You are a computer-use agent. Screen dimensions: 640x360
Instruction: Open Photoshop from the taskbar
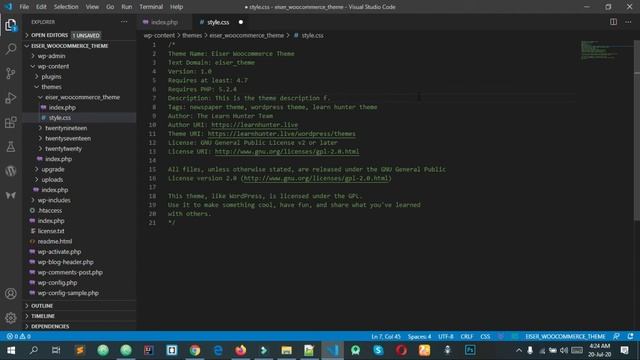470,350
